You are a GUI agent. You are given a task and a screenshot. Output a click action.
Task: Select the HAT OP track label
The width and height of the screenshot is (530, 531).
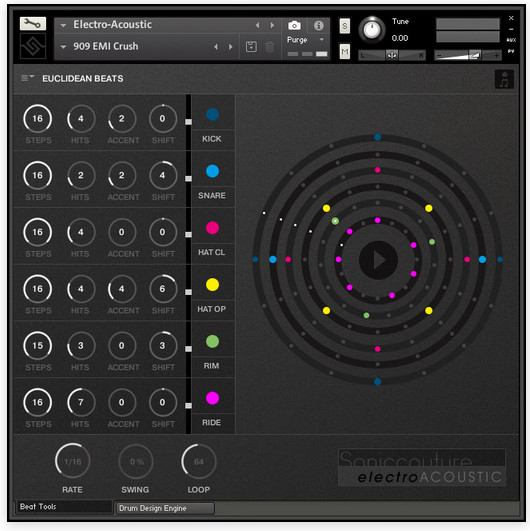pos(211,309)
